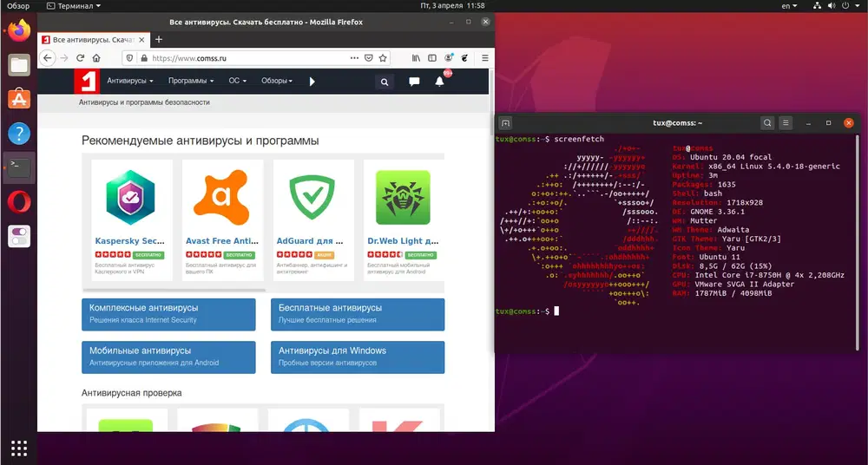868x465 pixels.
Task: Toggle Firefox sidebar view
Action: point(432,58)
